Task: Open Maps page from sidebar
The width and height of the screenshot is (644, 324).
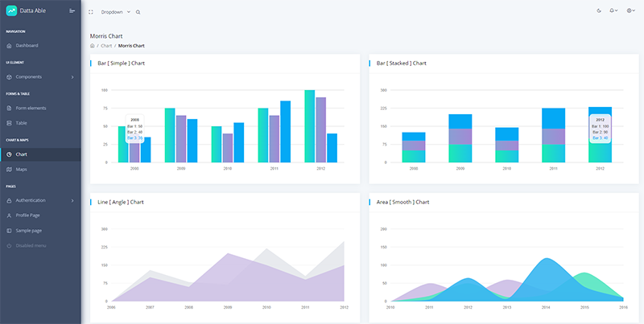Action: (x=40, y=170)
